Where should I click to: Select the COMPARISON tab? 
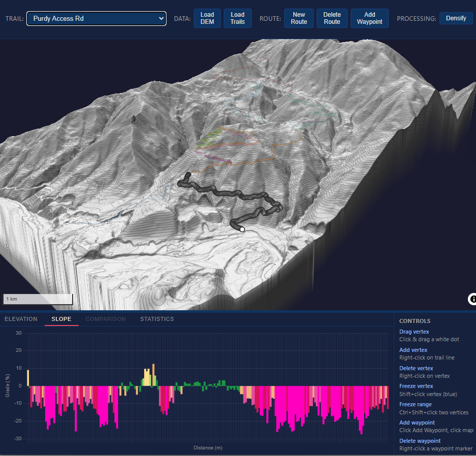[106, 319]
